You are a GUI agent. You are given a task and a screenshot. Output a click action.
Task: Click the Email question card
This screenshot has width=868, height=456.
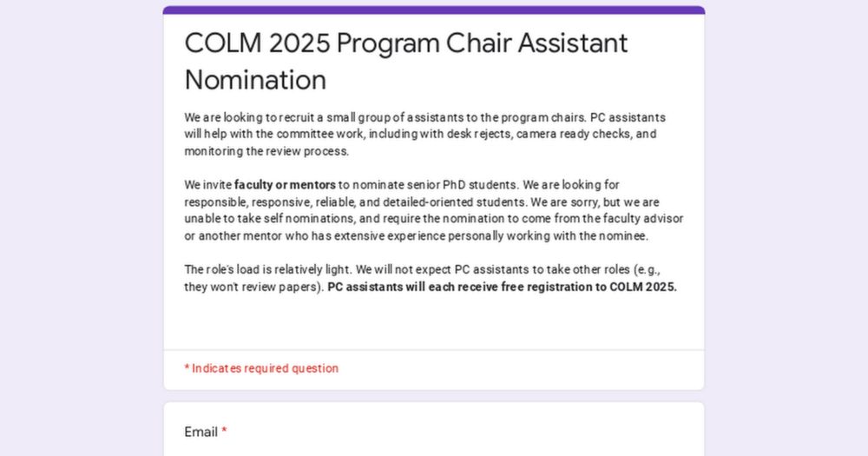point(433,429)
